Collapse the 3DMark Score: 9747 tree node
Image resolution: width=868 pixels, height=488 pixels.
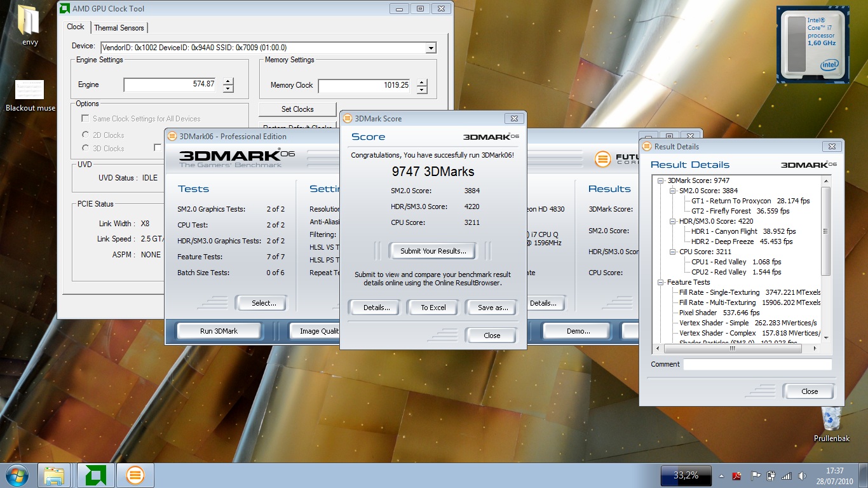tap(662, 180)
